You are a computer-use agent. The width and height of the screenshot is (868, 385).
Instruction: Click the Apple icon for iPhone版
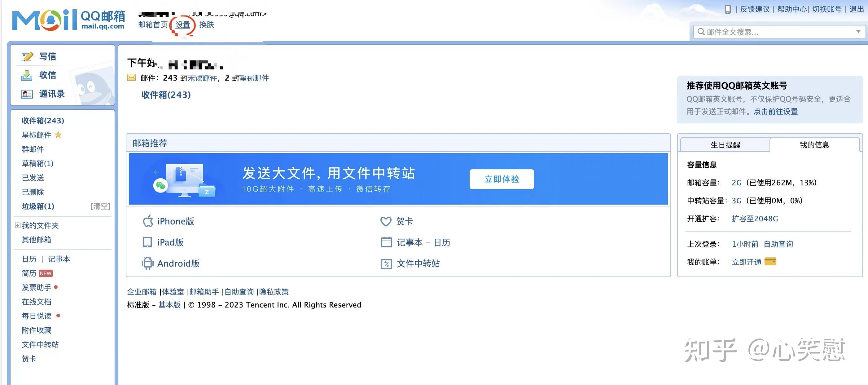pos(148,221)
